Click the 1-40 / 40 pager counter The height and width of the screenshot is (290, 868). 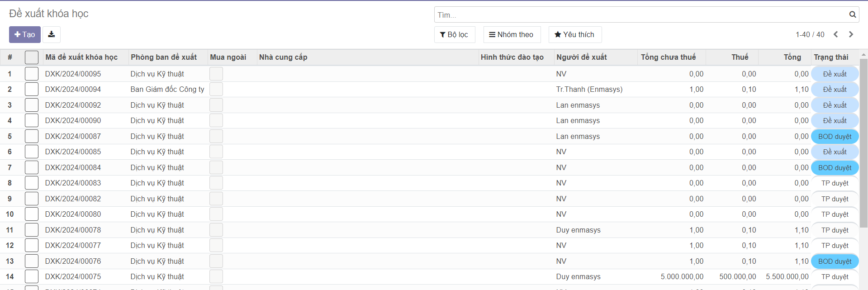(x=810, y=34)
